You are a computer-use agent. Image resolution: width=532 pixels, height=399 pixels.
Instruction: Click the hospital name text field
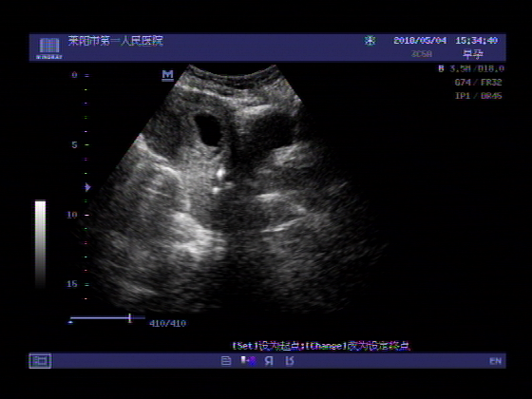point(115,41)
